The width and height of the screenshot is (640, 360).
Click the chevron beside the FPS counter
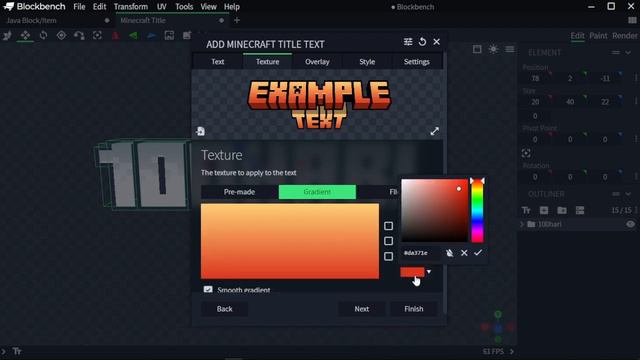point(511,351)
